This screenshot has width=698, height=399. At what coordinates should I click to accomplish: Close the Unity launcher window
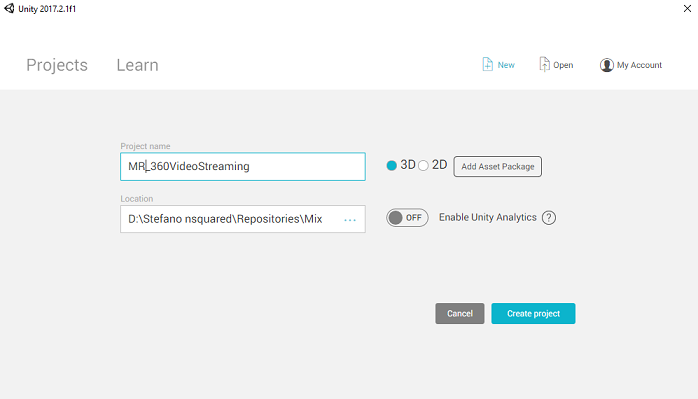[687, 8]
